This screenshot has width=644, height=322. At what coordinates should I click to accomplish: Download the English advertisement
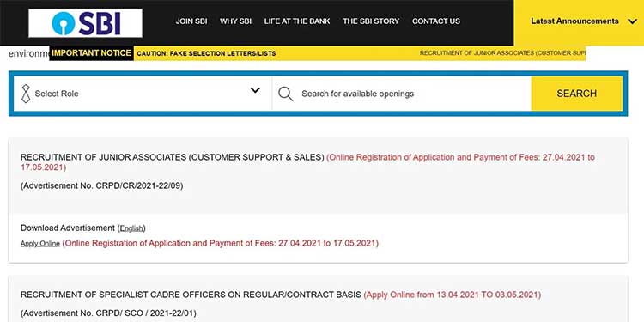click(x=131, y=228)
